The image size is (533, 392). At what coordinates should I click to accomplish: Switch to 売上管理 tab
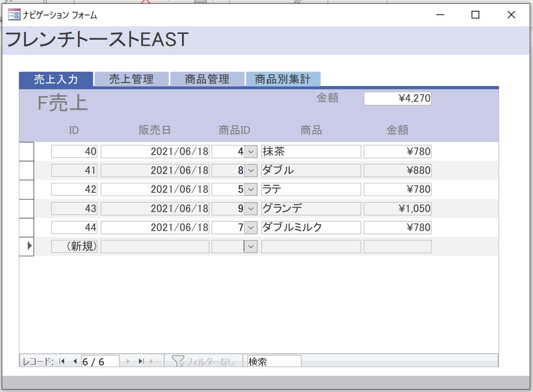click(132, 79)
